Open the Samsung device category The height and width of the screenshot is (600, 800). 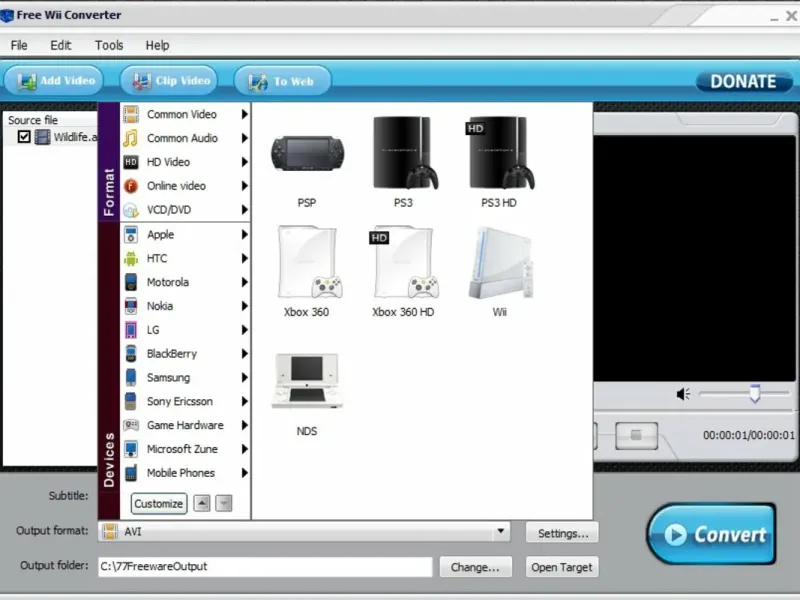point(186,378)
